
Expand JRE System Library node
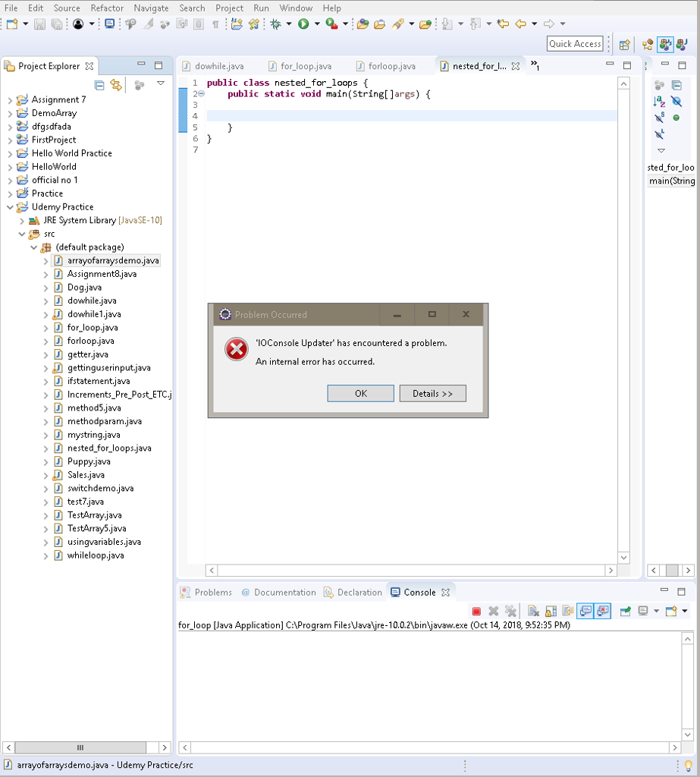click(22, 221)
